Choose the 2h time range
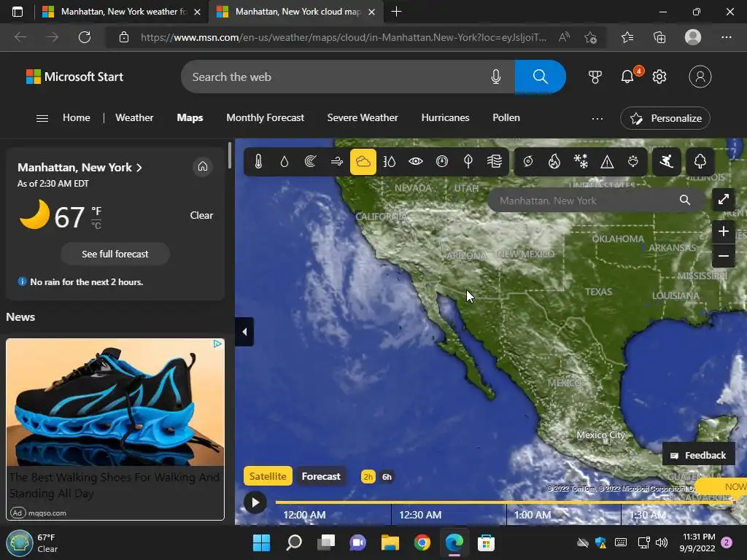 click(x=368, y=477)
